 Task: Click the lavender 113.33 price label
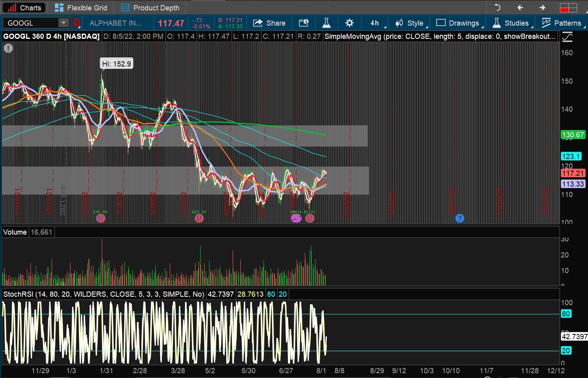tap(573, 184)
